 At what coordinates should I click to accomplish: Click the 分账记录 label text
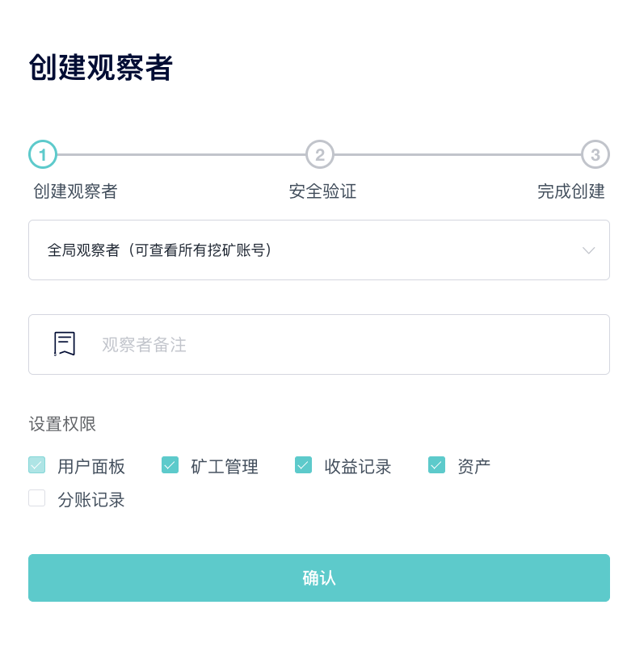(x=91, y=500)
